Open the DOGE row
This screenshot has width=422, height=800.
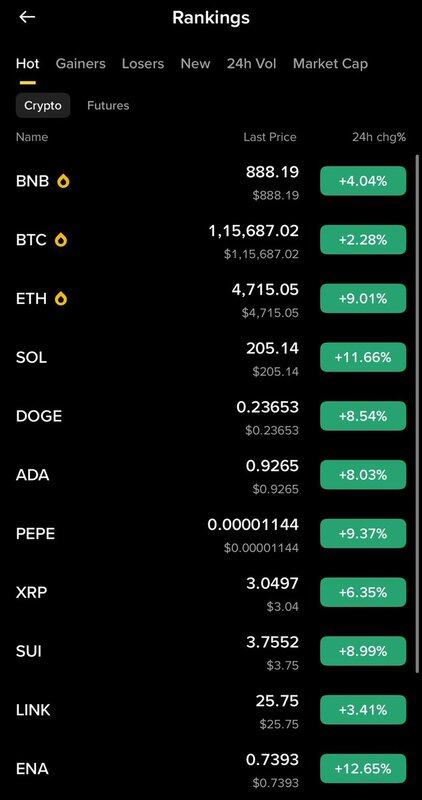coord(211,416)
